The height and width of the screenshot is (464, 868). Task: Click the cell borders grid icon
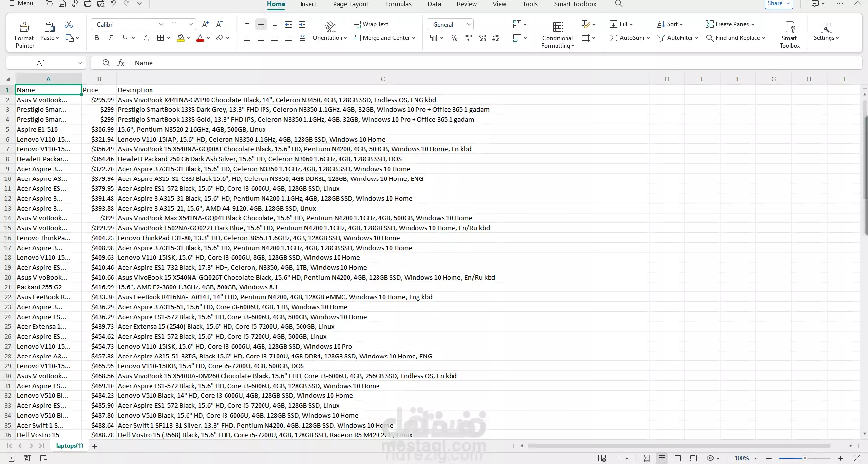(x=161, y=38)
